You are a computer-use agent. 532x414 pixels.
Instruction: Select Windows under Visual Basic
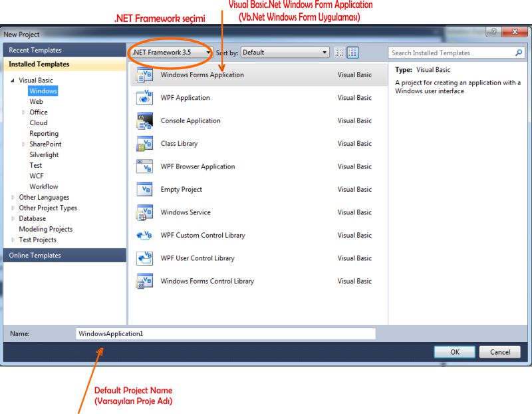(x=43, y=91)
